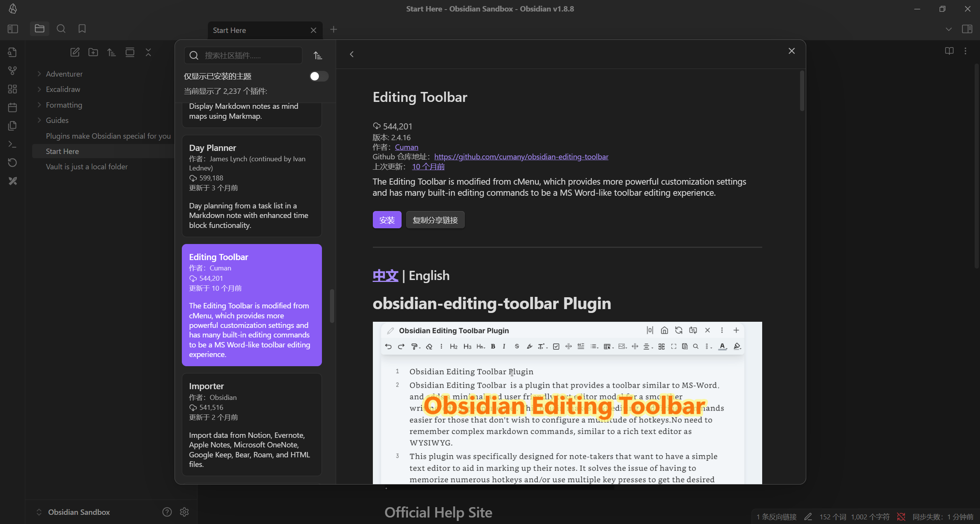Open graph view ribbon icon
Image resolution: width=980 pixels, height=524 pixels.
click(x=12, y=71)
